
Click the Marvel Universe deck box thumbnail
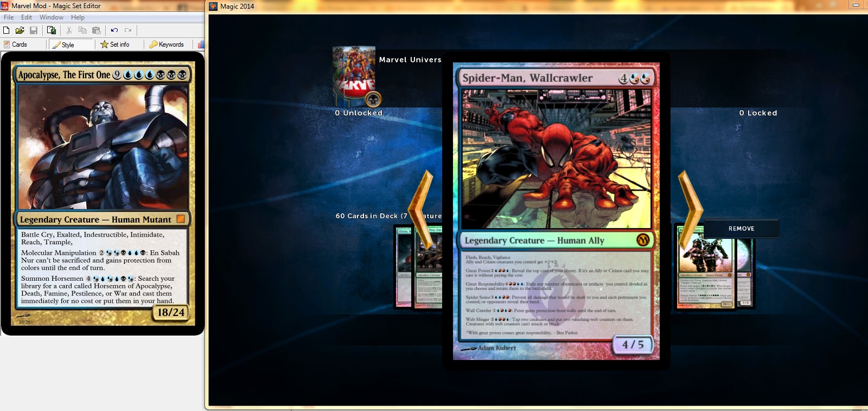[x=354, y=75]
